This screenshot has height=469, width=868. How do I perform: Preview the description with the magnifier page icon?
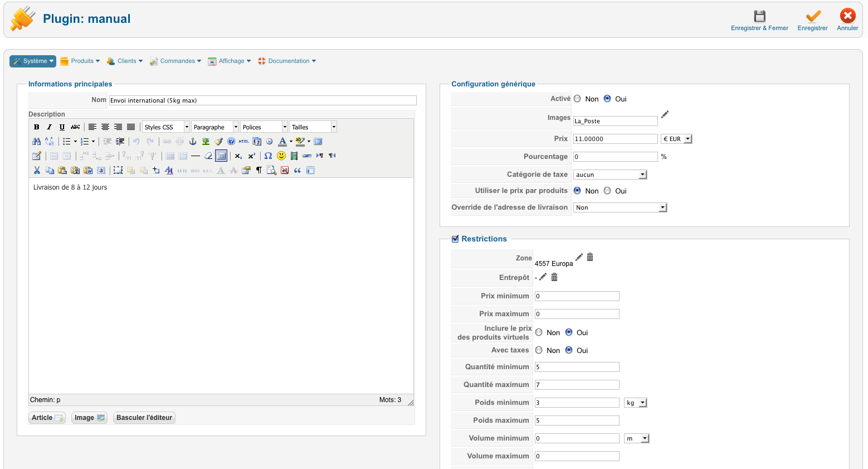click(x=272, y=171)
